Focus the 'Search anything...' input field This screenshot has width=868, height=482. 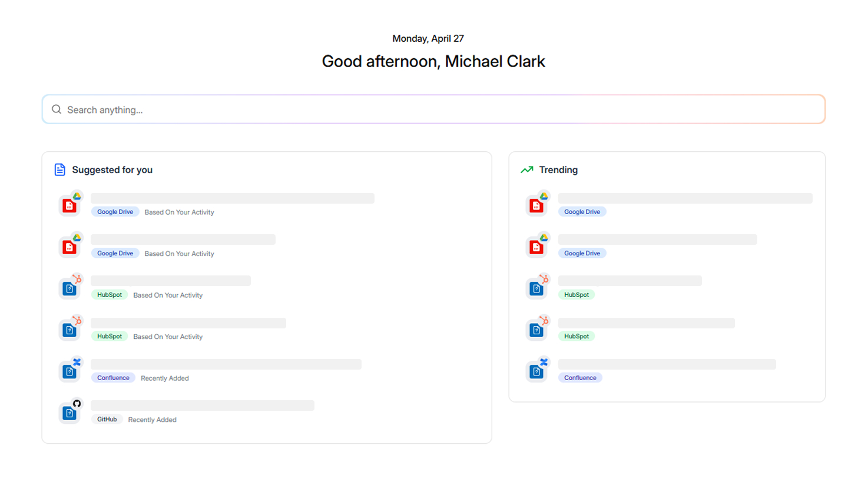click(433, 109)
